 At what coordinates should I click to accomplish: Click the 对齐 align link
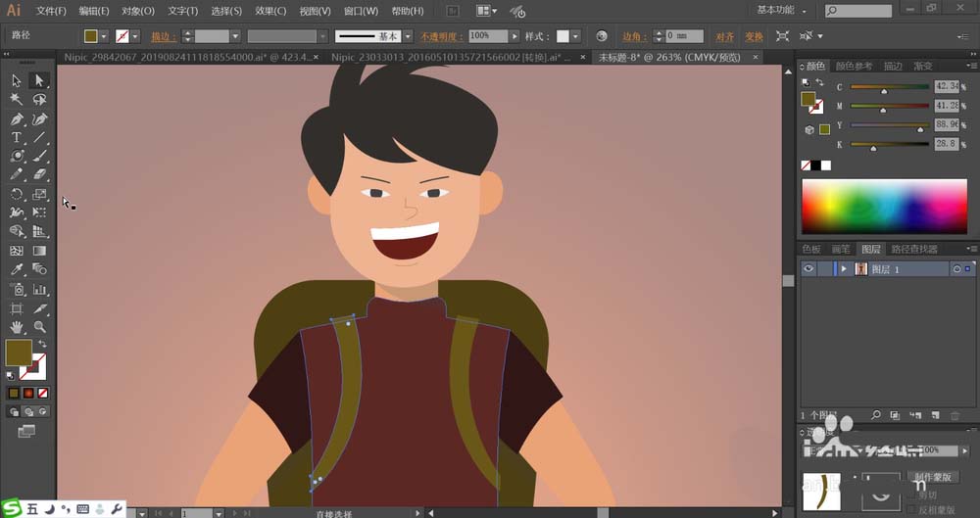tap(724, 37)
